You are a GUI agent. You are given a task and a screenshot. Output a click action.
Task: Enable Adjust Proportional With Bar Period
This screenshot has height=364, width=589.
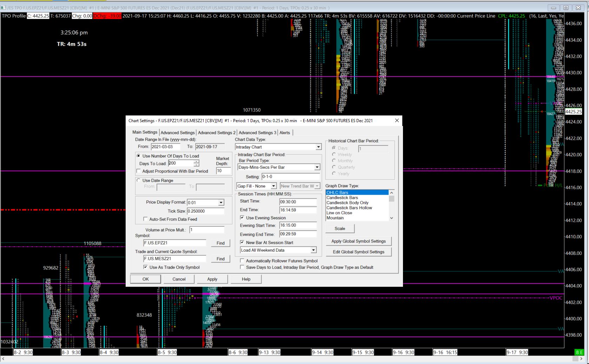[139, 171]
